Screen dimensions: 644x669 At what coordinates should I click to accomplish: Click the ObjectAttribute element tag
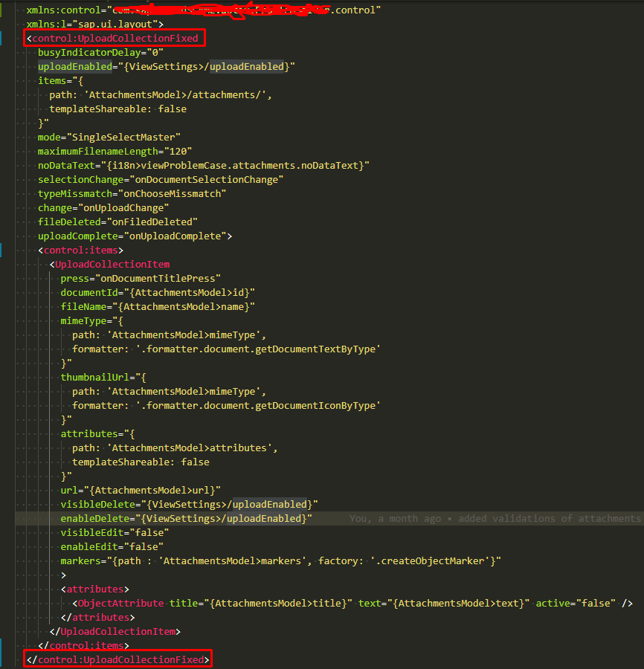click(119, 603)
